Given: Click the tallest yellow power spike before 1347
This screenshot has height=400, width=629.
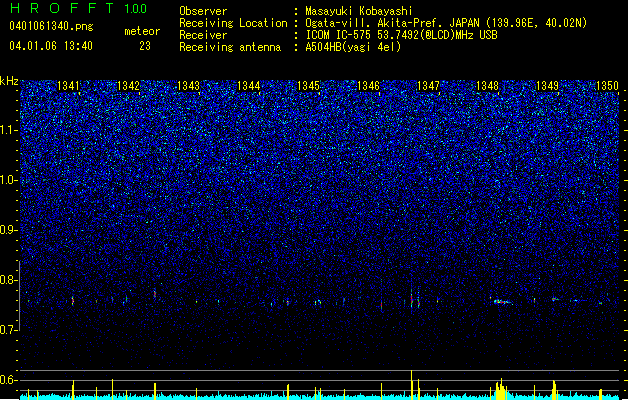Looking at the screenshot, I should tap(412, 384).
